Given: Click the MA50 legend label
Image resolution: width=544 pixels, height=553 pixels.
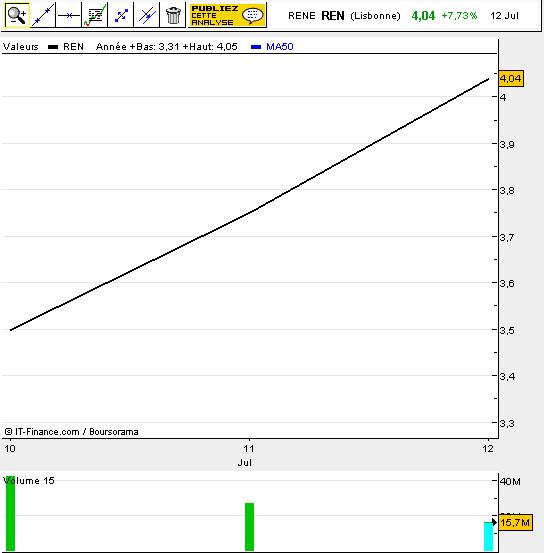Looking at the screenshot, I should (280, 47).
